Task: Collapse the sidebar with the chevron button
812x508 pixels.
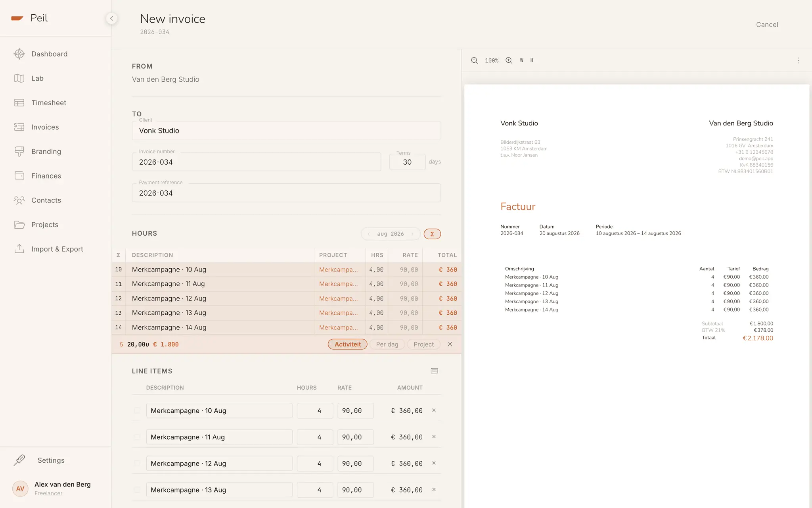Action: coord(111,18)
